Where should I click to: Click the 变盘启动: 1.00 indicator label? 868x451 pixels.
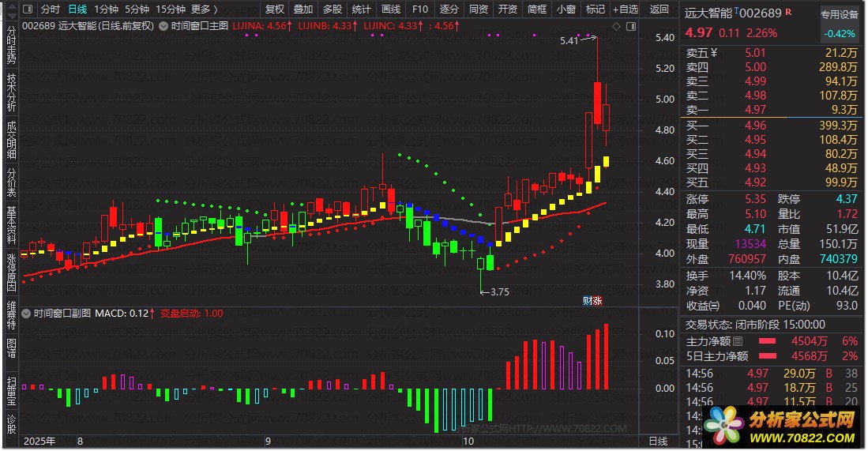pos(192,314)
